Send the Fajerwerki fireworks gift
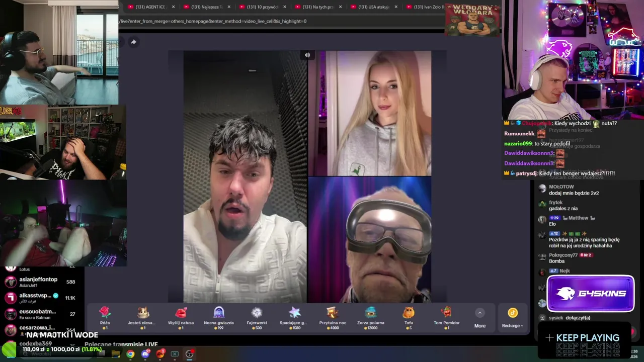 click(257, 318)
